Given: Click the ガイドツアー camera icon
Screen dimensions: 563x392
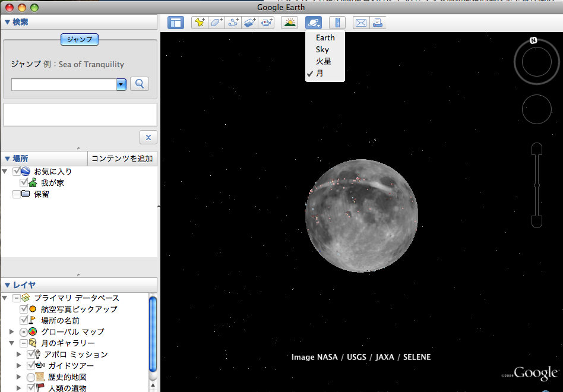Looking at the screenshot, I should tap(40, 365).
